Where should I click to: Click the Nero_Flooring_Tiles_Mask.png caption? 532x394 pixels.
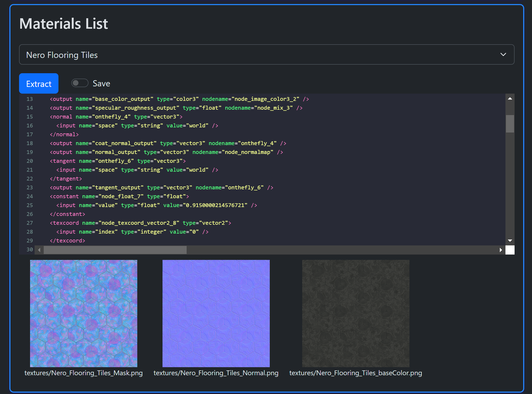click(x=84, y=373)
